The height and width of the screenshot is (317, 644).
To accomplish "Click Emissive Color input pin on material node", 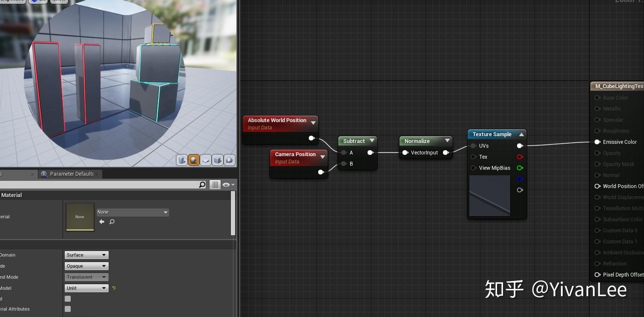I will pos(597,142).
